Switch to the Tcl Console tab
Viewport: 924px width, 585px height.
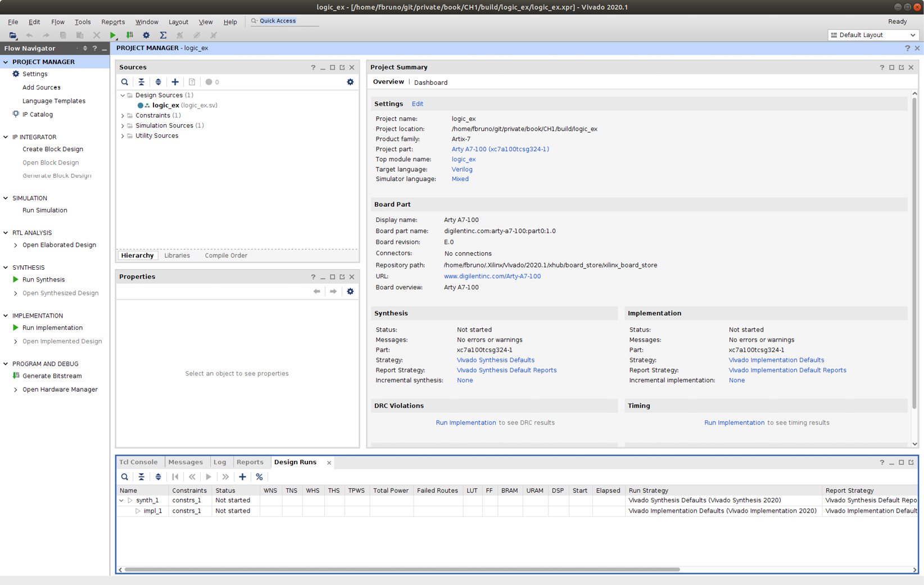[139, 462]
